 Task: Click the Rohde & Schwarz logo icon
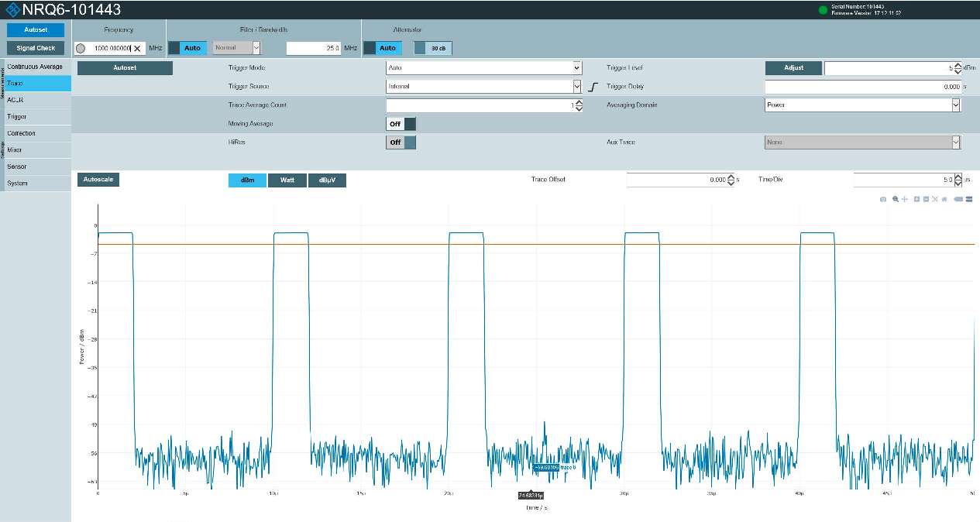pos(12,10)
